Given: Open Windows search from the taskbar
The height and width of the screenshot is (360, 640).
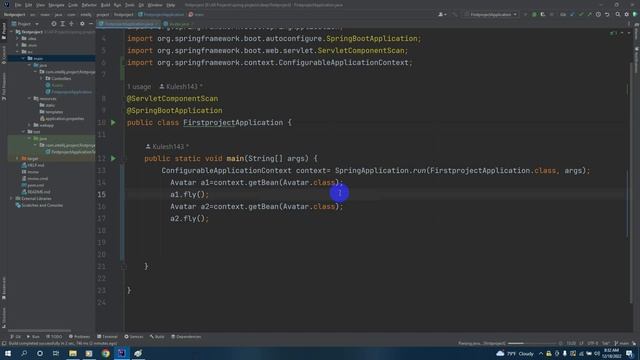Looking at the screenshot, I should [24, 353].
